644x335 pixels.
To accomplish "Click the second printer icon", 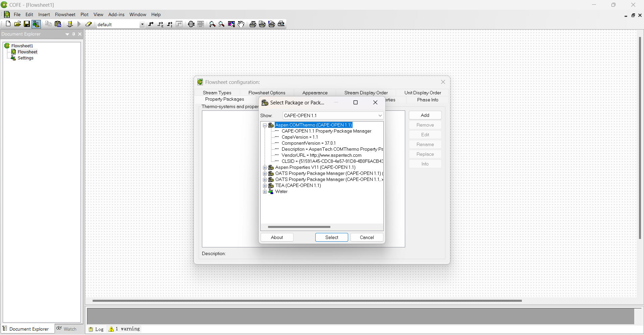I will point(262,24).
